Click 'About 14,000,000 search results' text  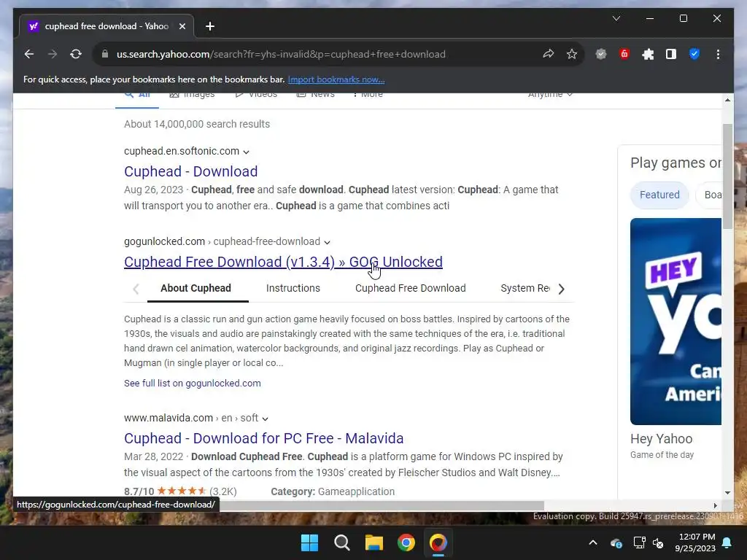click(197, 124)
